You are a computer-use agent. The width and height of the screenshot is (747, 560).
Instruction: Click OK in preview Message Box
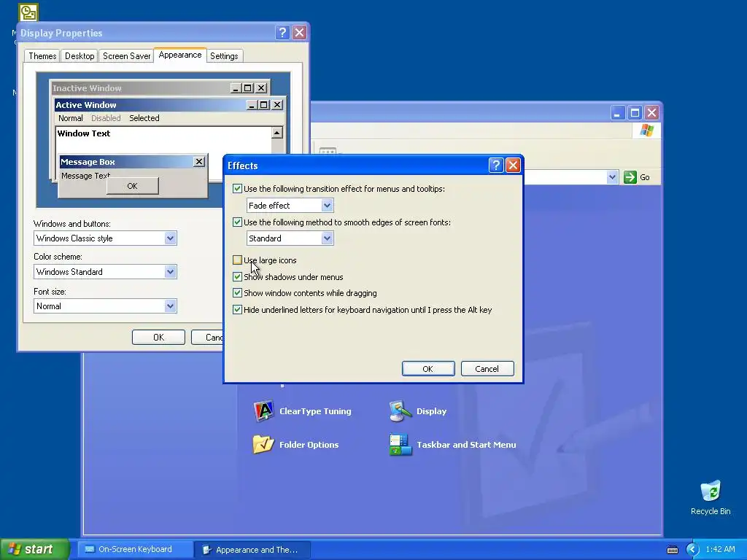pyautogui.click(x=133, y=186)
